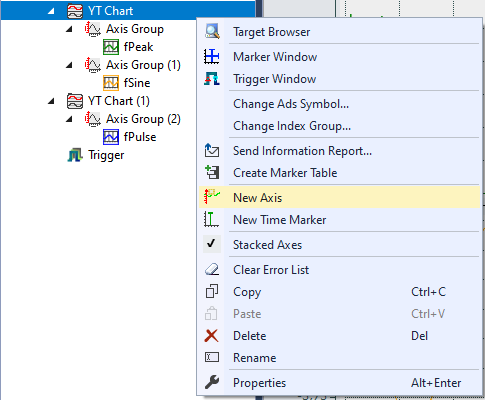Add a New Axis
485x400 pixels.
339,197
